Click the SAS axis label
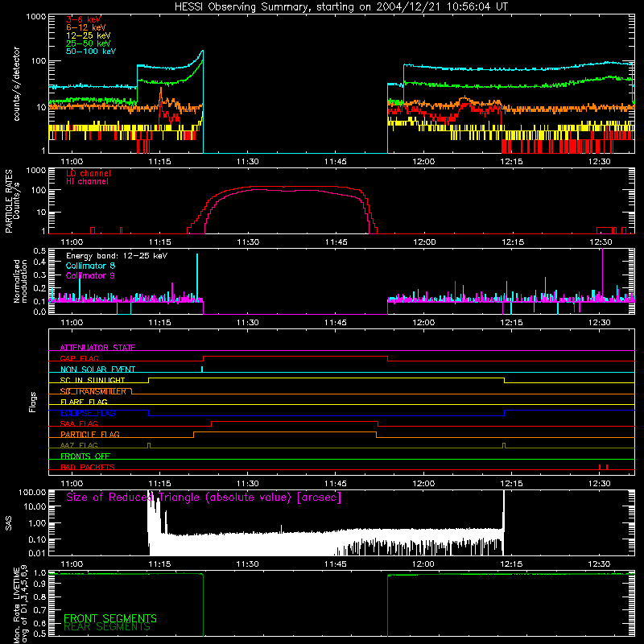The height and width of the screenshot is (644, 644). coord(9,522)
